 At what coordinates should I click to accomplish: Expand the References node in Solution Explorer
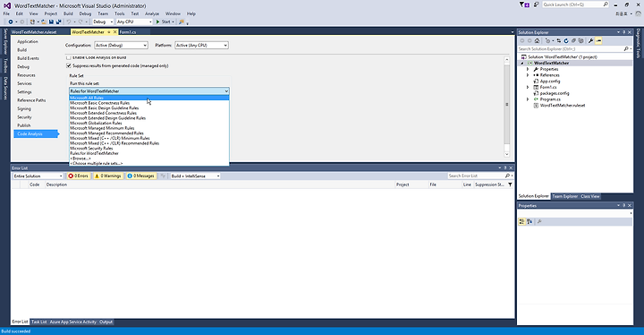click(528, 75)
